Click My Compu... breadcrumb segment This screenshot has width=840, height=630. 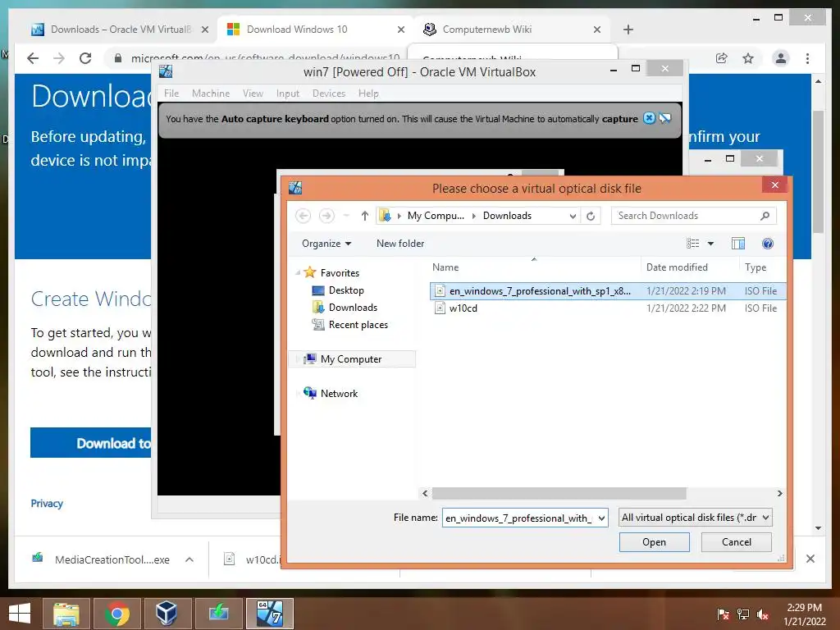tap(436, 216)
